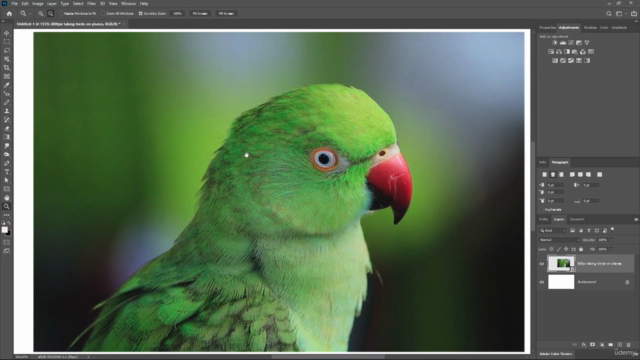This screenshot has height=360, width=640.
Task: Create a new layer
Action: [620, 345]
